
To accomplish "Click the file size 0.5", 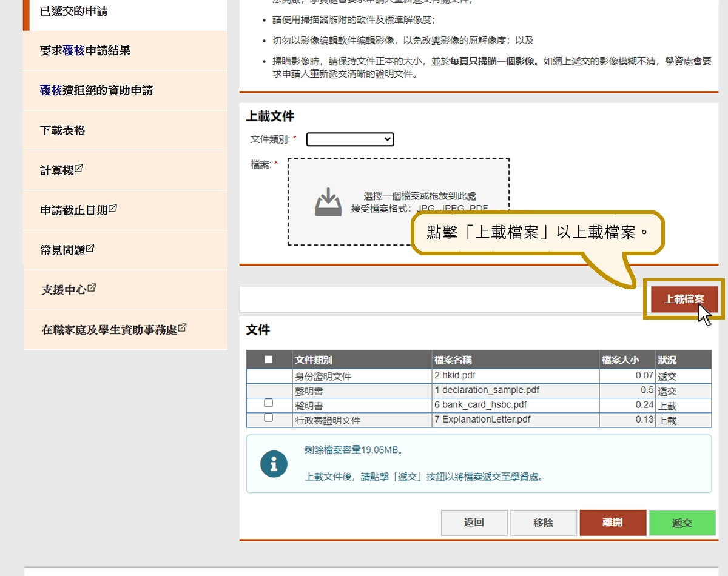I will pos(647,390).
